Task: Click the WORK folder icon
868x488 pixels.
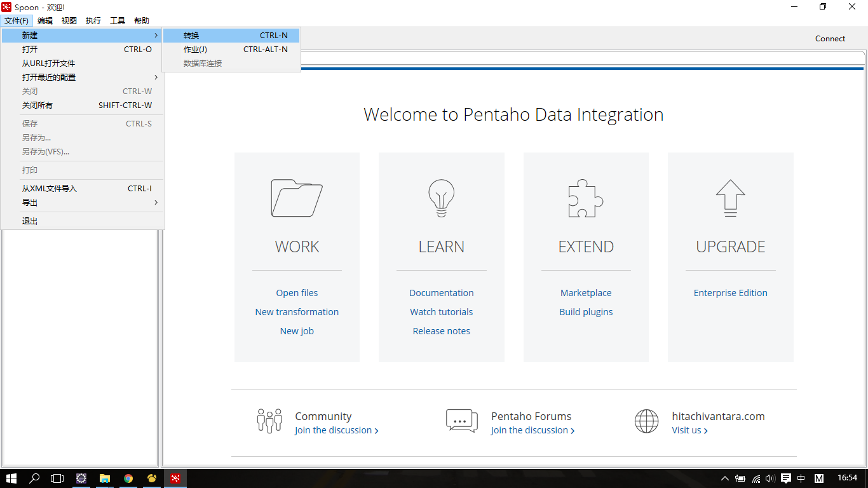Action: [x=297, y=198]
